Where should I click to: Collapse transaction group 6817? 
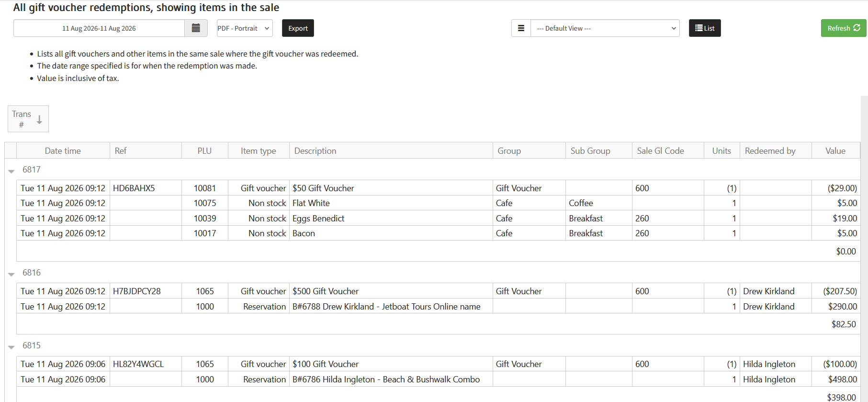point(11,171)
